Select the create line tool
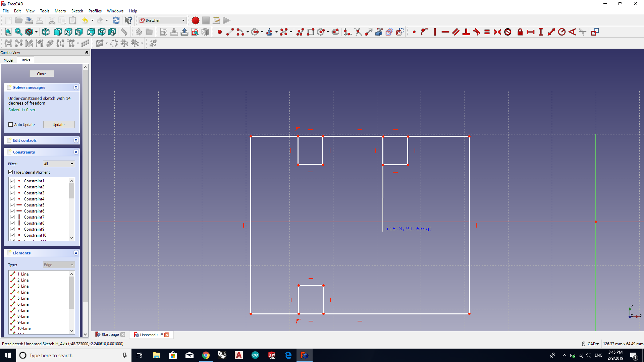This screenshot has height=362, width=644. pyautogui.click(x=230, y=32)
